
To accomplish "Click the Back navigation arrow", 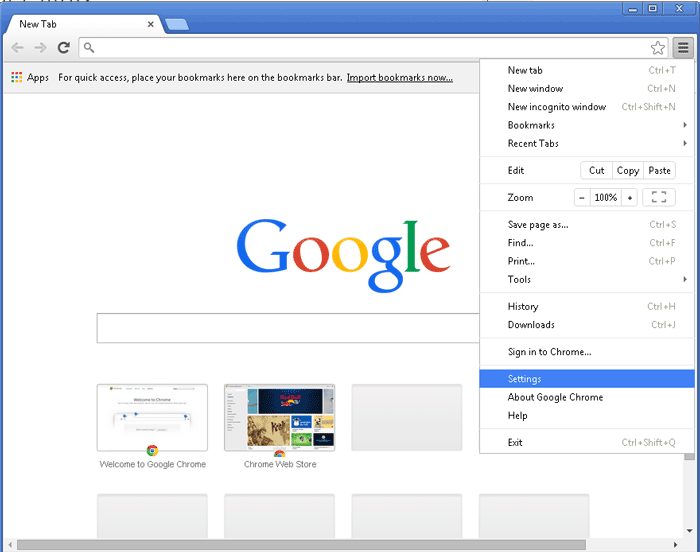I will click(17, 47).
